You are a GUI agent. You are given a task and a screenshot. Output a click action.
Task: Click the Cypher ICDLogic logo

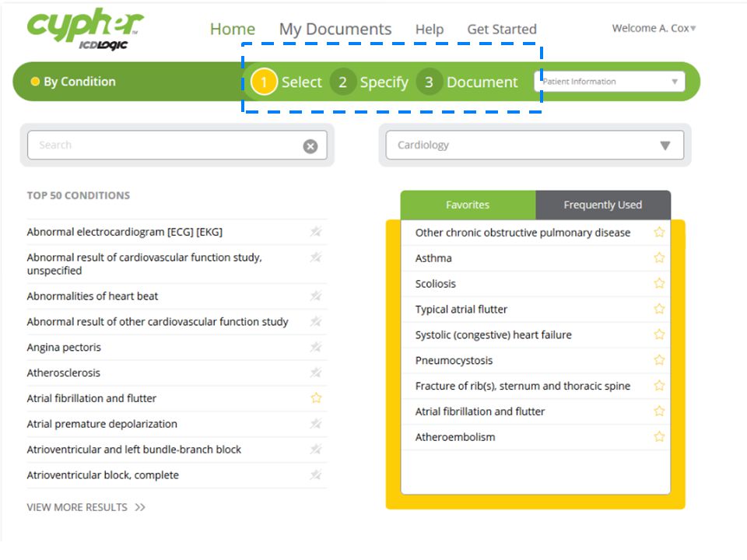[86, 29]
